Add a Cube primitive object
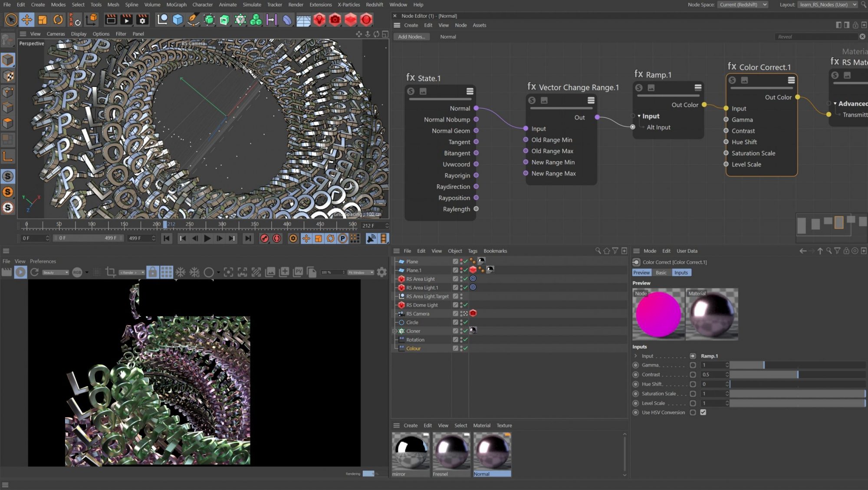 point(178,20)
